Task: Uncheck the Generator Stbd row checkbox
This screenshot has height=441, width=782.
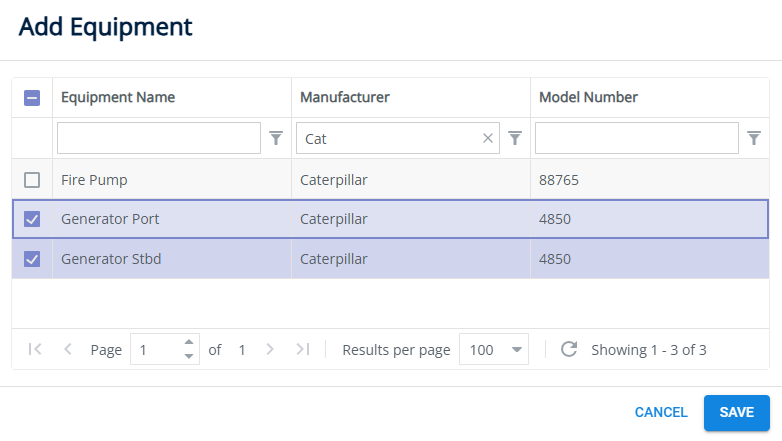Action: click(32, 259)
